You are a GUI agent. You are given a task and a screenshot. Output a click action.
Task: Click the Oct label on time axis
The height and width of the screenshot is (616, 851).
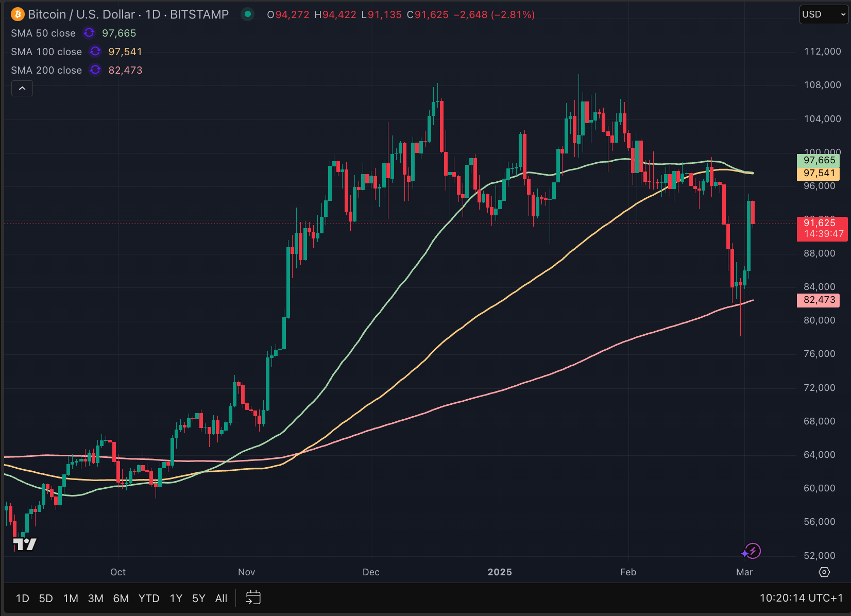coord(118,572)
